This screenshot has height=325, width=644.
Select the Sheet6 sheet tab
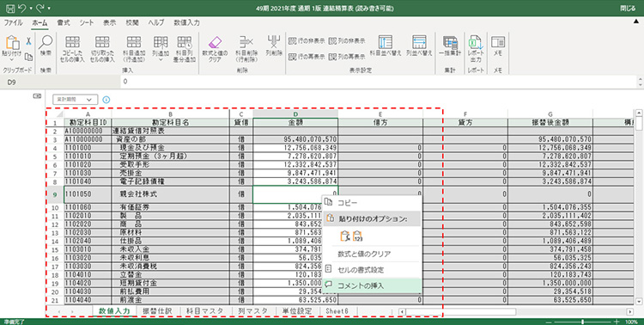coord(337,311)
